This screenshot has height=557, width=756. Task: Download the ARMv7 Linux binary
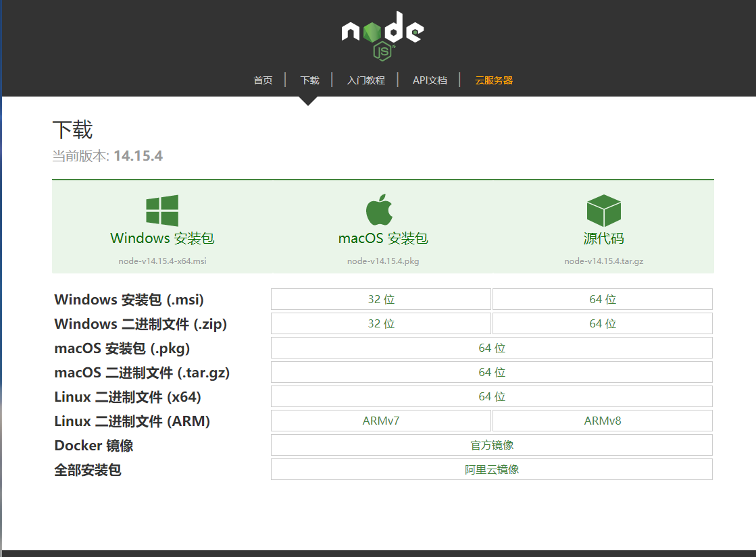click(381, 421)
